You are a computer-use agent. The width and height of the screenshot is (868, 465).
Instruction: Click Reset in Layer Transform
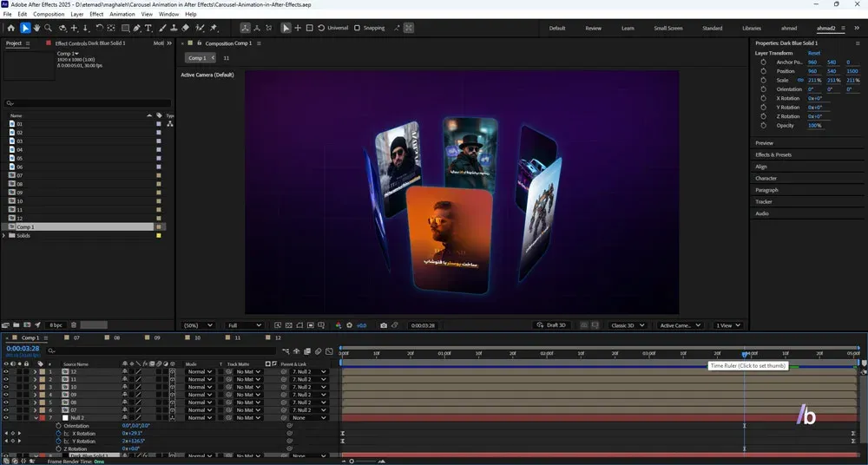pyautogui.click(x=814, y=53)
